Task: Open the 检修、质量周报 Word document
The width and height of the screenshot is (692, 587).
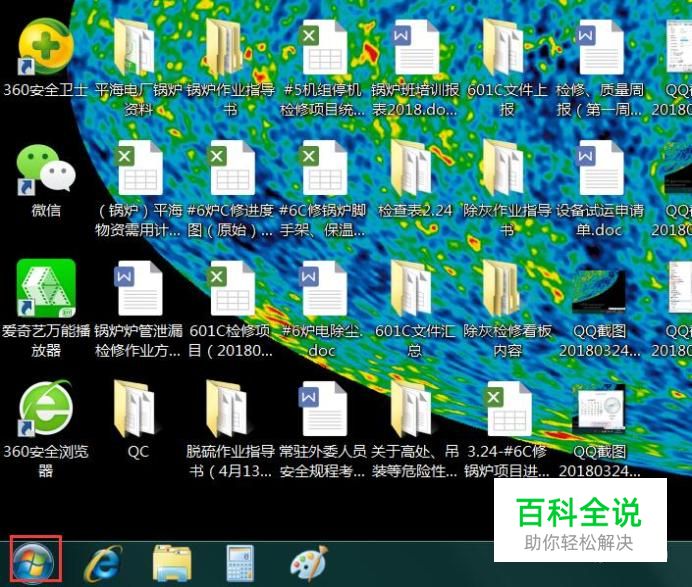Action: pos(600,48)
